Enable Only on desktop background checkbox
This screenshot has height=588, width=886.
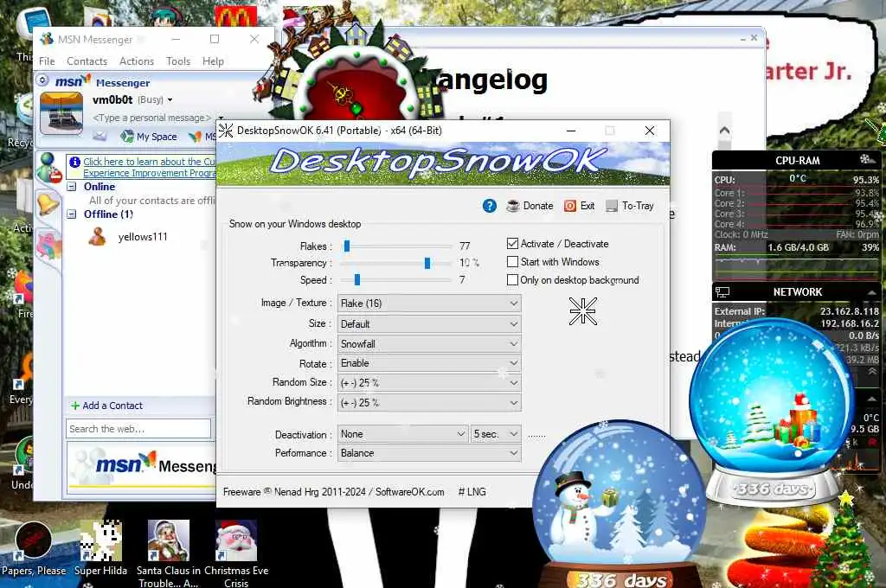point(512,279)
